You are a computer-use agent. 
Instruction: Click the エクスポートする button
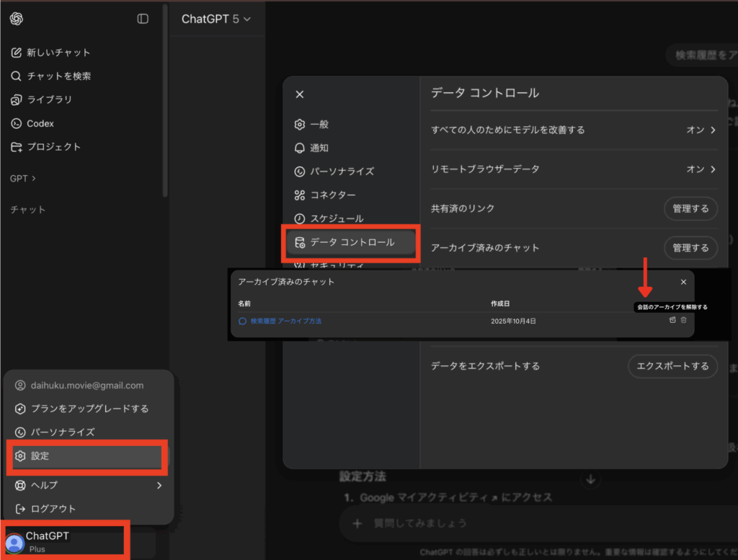[x=672, y=366]
